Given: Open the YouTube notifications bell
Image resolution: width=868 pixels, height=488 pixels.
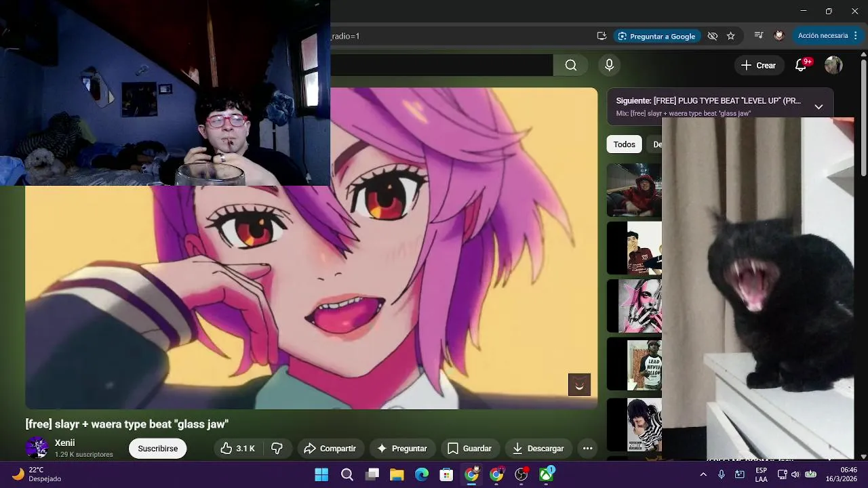Looking at the screenshot, I should coord(801,65).
